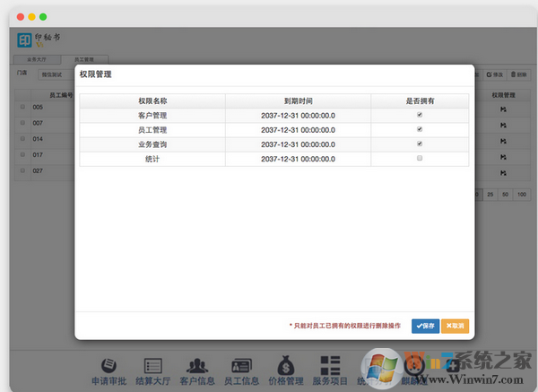Enable the 统计 permission checkbox
538x392 pixels.
419,158
